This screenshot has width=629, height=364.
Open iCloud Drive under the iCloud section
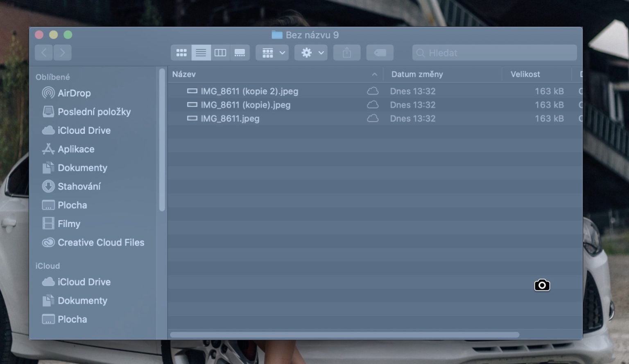84,282
